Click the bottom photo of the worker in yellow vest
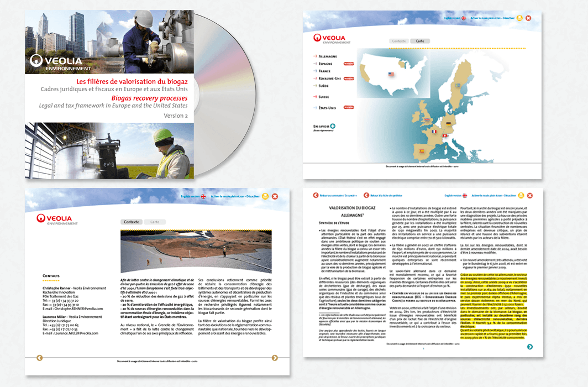Image resolution: width=588 pixels, height=387 pixels. pyautogui.click(x=109, y=151)
